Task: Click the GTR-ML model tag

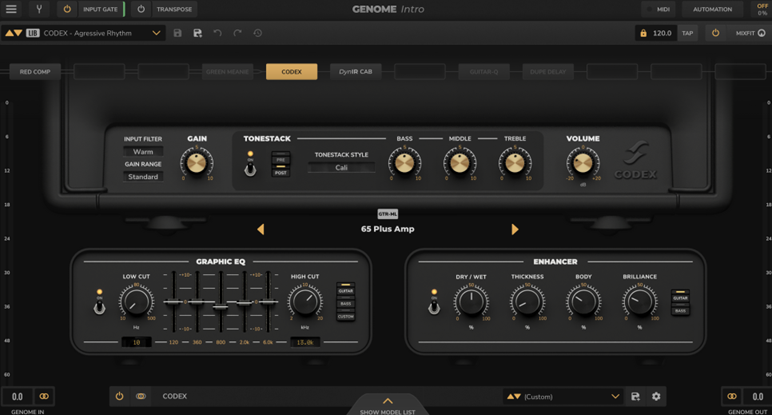Action: [387, 214]
